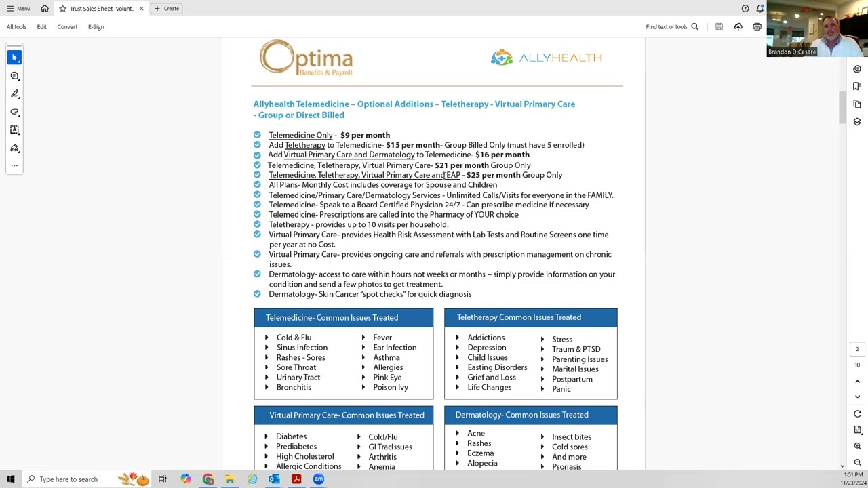Choose the highlighter pen tool
Image resolution: width=868 pixels, height=488 pixels.
(x=15, y=94)
